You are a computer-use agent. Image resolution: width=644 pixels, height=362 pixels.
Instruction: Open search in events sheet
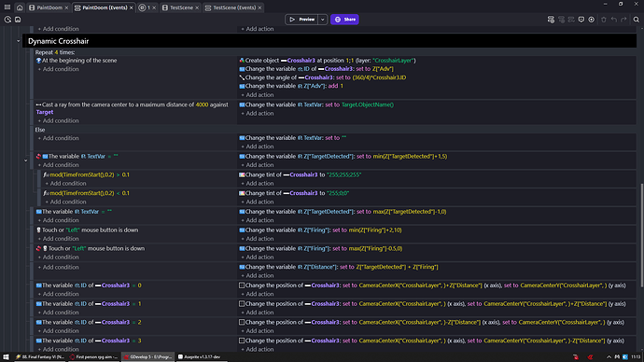click(637, 20)
